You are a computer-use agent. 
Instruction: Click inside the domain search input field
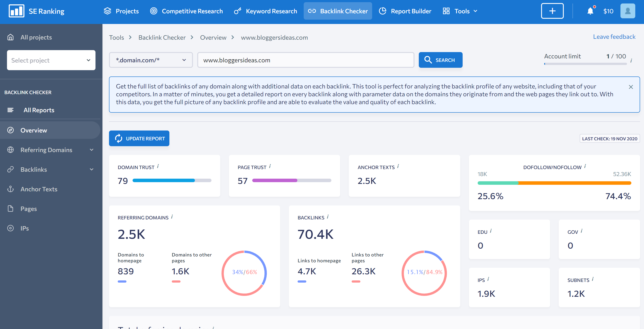tap(305, 60)
